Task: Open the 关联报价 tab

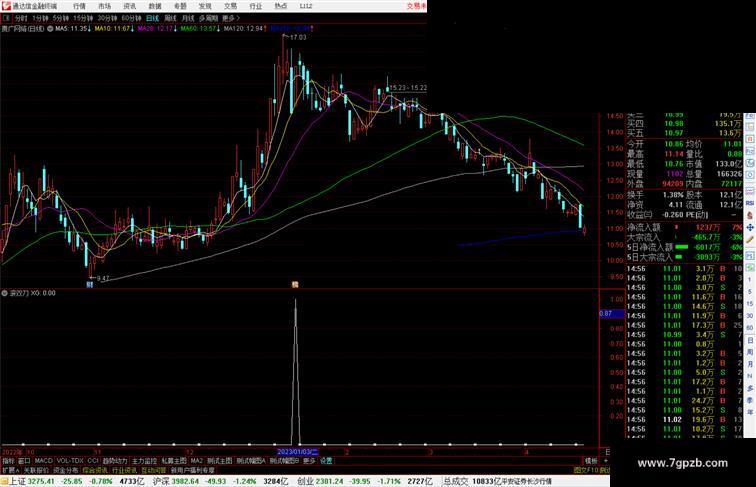Action: [36, 470]
